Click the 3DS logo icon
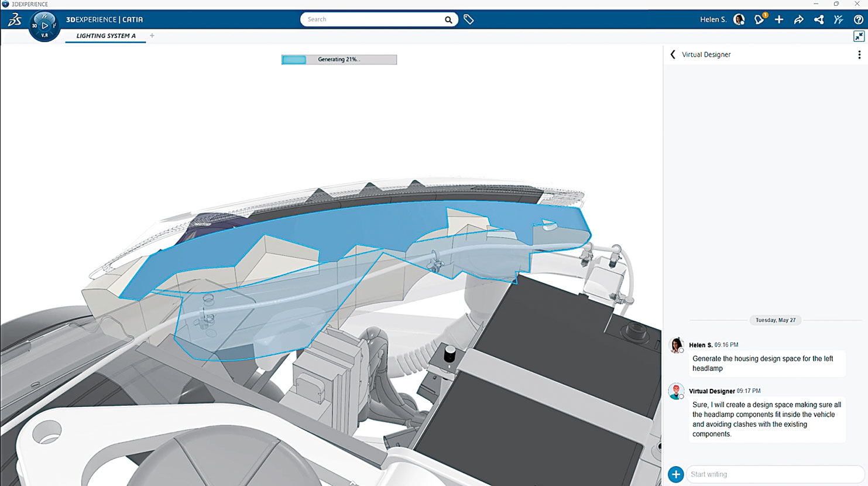868x486 pixels. click(x=14, y=20)
